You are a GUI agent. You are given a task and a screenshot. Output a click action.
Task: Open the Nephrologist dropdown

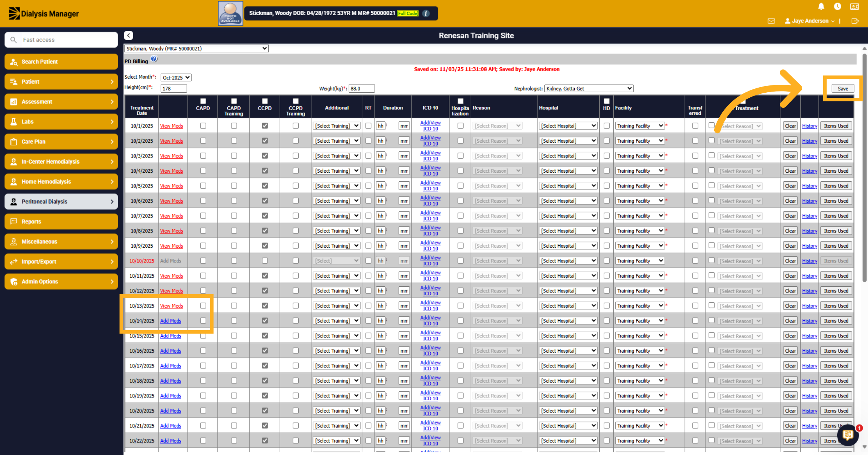[x=588, y=88]
